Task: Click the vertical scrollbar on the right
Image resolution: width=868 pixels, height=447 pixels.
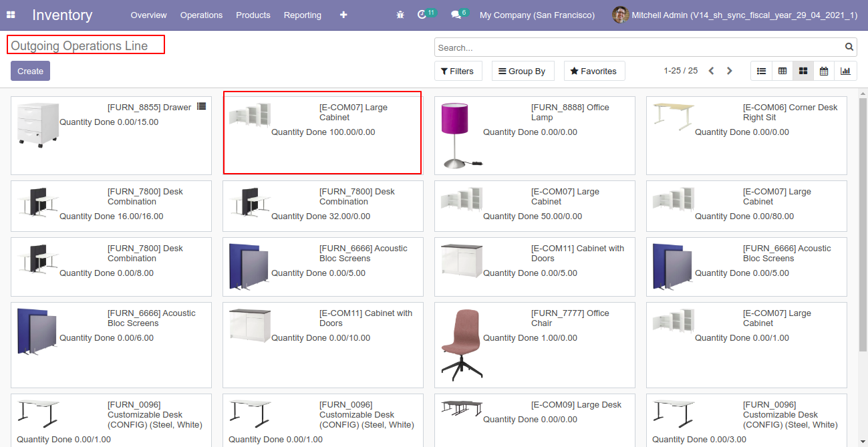Action: (x=863, y=220)
